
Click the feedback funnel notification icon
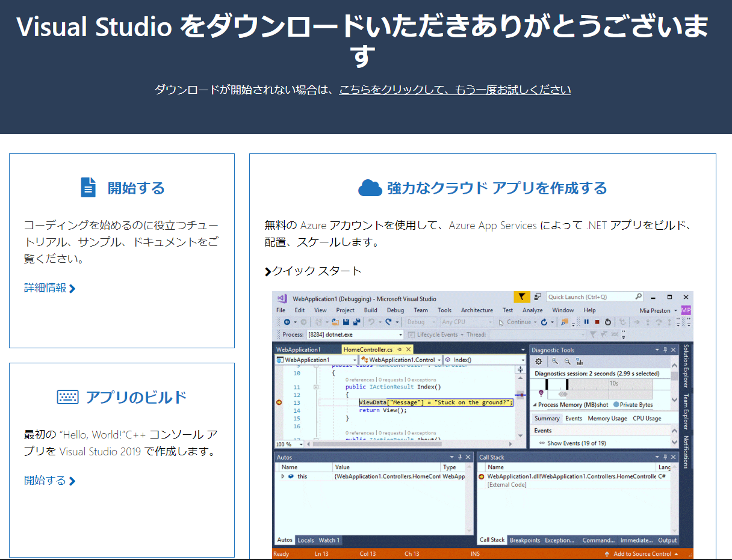coord(521,297)
